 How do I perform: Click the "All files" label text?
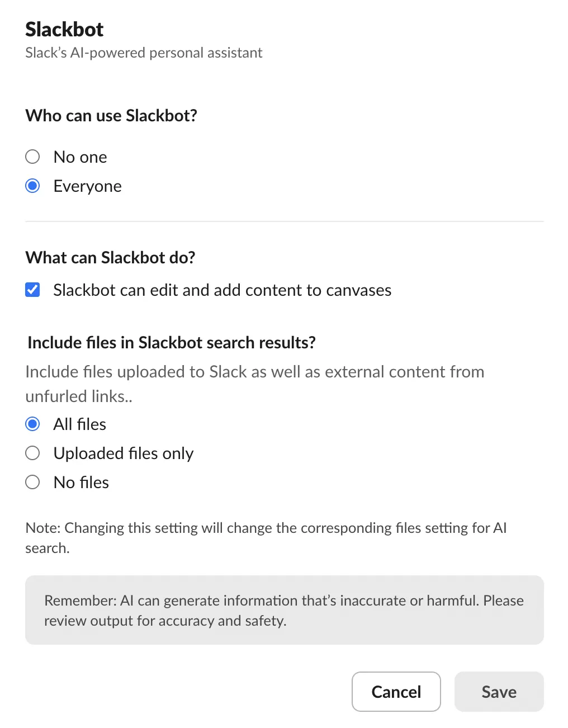point(79,424)
